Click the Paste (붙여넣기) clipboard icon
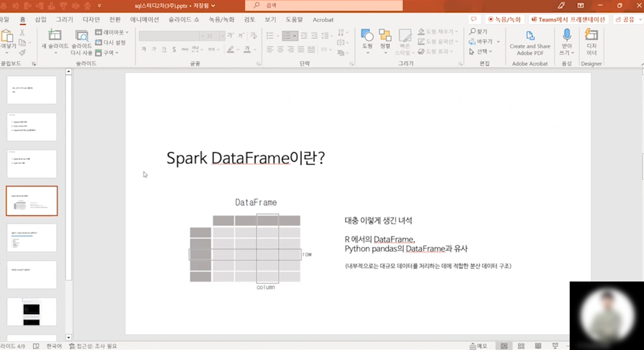Image resolution: width=644 pixels, height=350 pixels. [7, 36]
